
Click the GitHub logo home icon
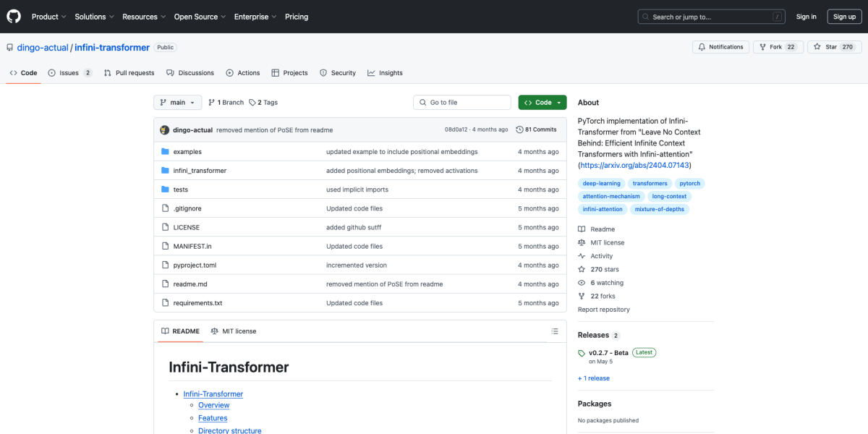click(x=14, y=16)
